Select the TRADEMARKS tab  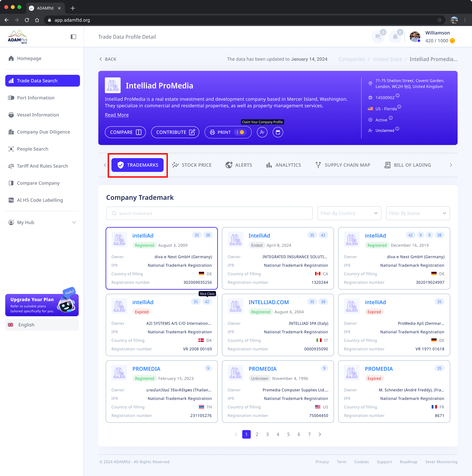(x=137, y=165)
